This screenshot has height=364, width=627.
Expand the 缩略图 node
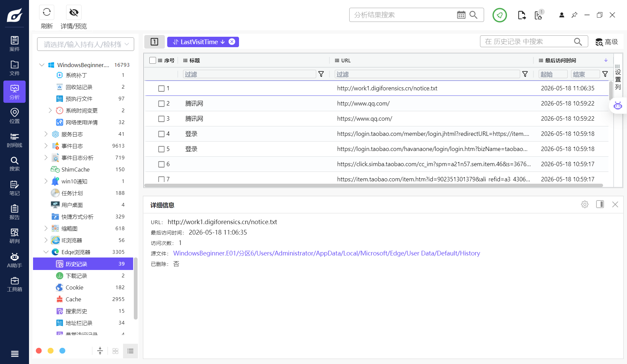tap(46, 228)
